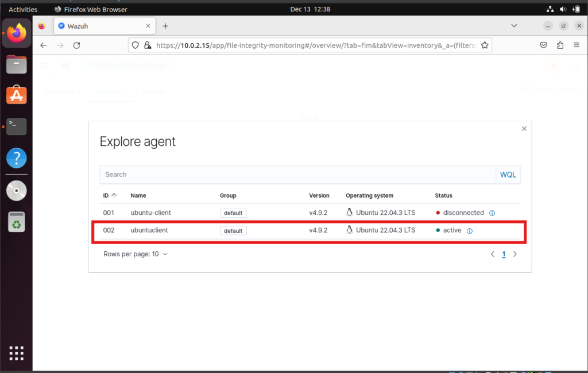Click the default group badge for ubuntu-client
This screenshot has width=588, height=373.
tap(233, 213)
